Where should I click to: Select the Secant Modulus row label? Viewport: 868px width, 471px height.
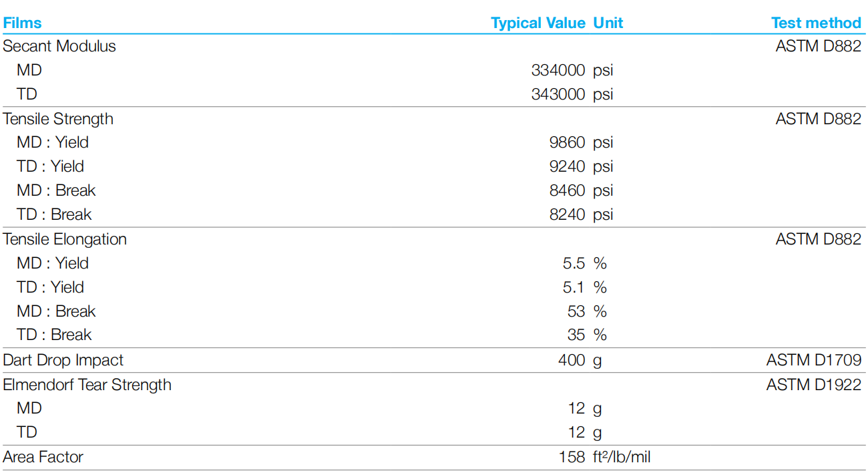click(x=59, y=46)
